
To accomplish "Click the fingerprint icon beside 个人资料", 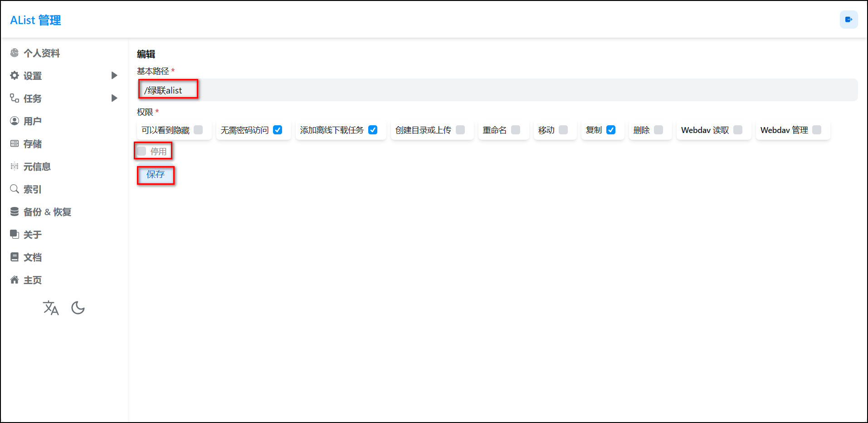I will (x=15, y=53).
